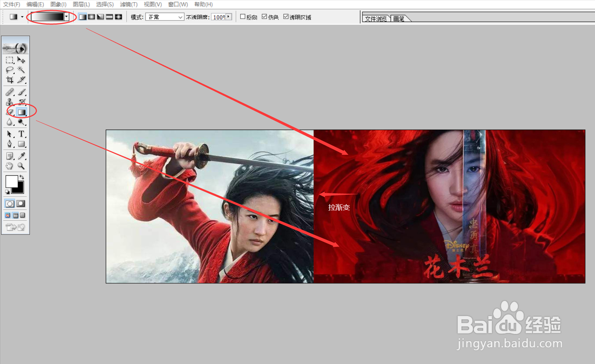This screenshot has width=595, height=364.
Task: Open the tool preset picker arrow
Action: pyautogui.click(x=22, y=17)
